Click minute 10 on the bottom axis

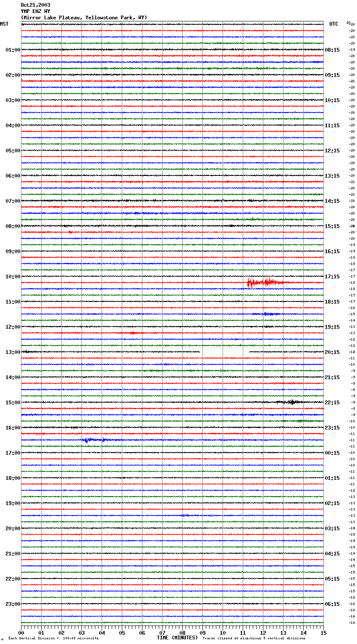click(223, 633)
